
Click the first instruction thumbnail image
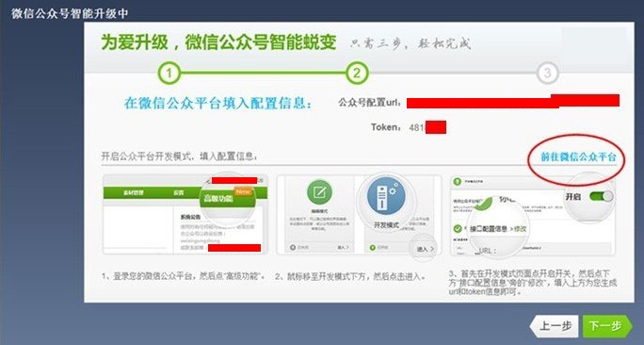pos(185,215)
